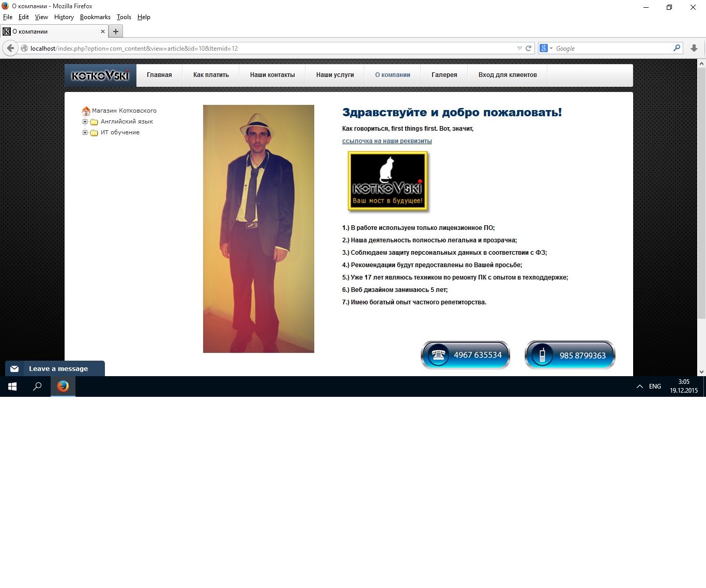This screenshot has height=588, width=706.
Task: Click the address bar URL field
Action: (x=271, y=48)
